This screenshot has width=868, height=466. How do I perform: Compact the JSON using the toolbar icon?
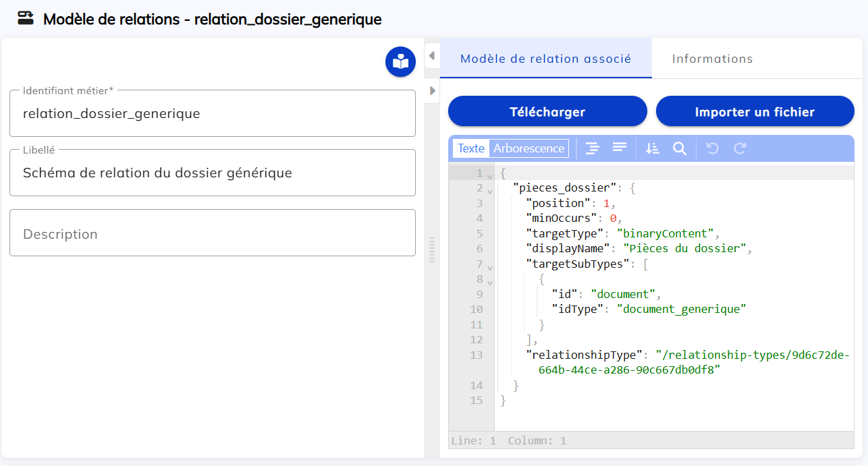coord(620,148)
